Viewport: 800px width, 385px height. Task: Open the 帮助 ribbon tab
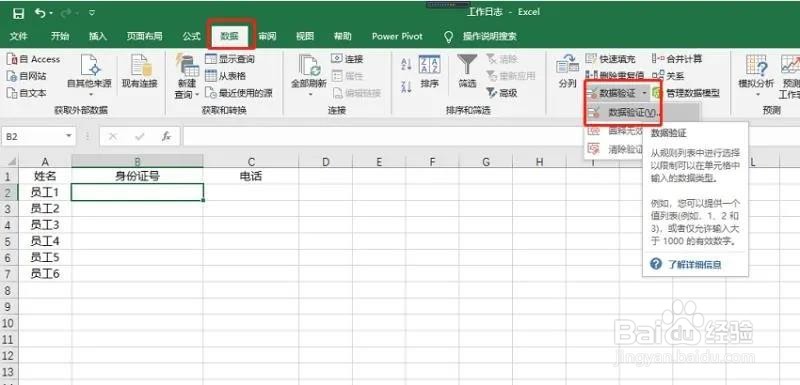point(343,36)
